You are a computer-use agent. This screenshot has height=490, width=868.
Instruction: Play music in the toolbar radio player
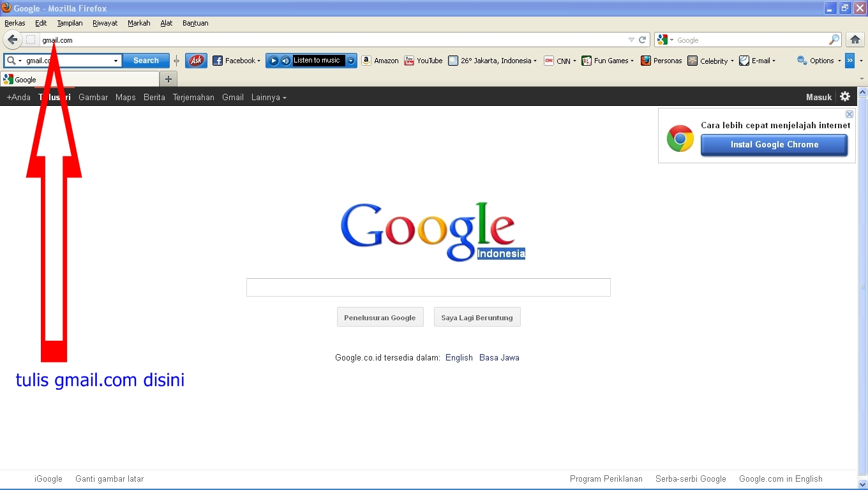[x=273, y=61]
